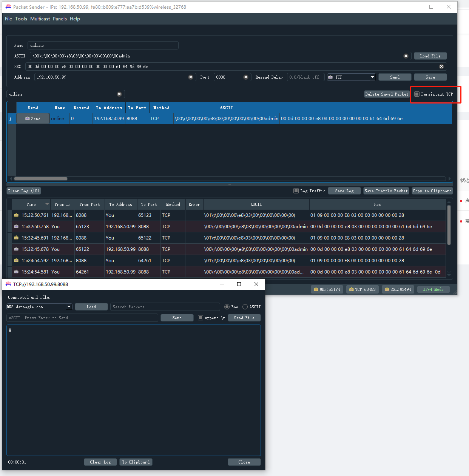Clear the Address field via the X icon
Image resolution: width=469 pixels, height=476 pixels.
[x=191, y=77]
